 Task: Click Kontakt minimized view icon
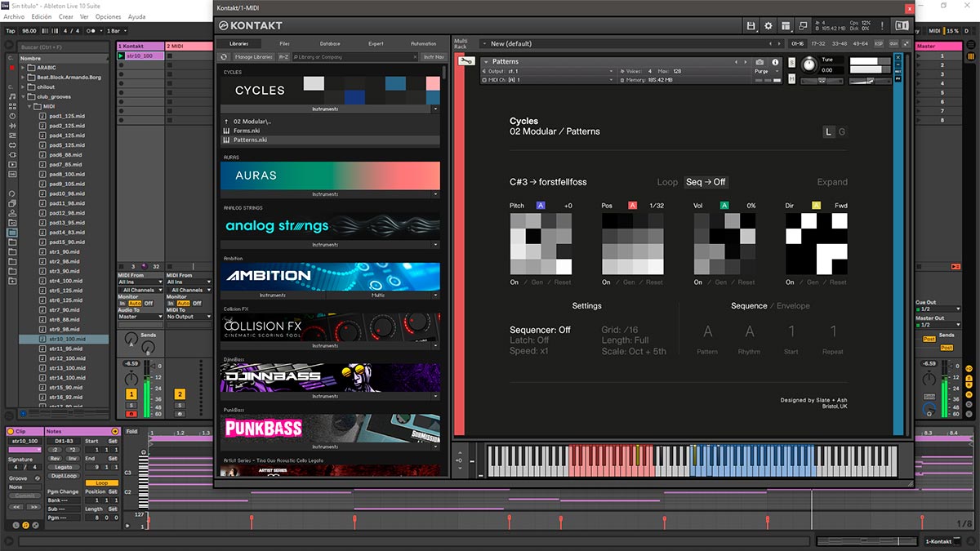pyautogui.click(x=804, y=26)
